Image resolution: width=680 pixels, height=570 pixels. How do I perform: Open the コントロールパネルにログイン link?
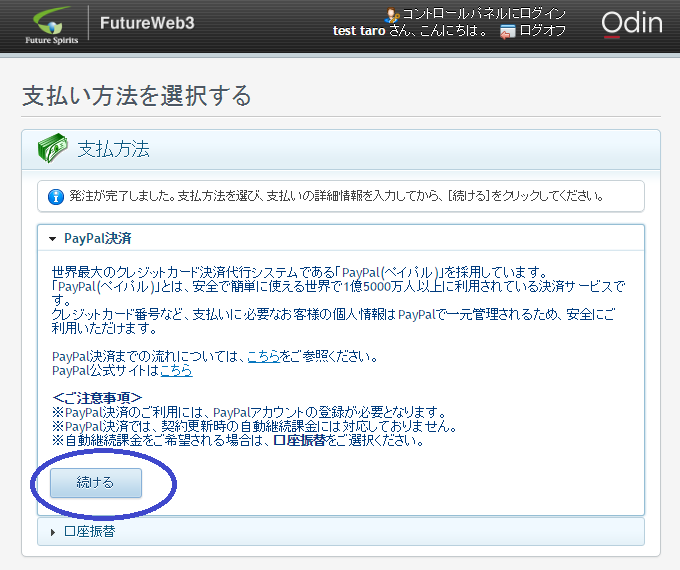point(484,14)
